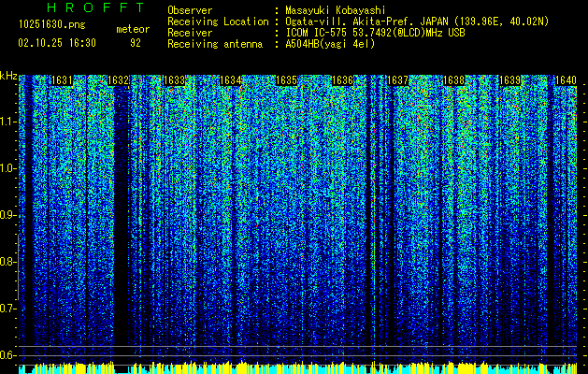Click the 0.6 frequency axis label

point(7,355)
